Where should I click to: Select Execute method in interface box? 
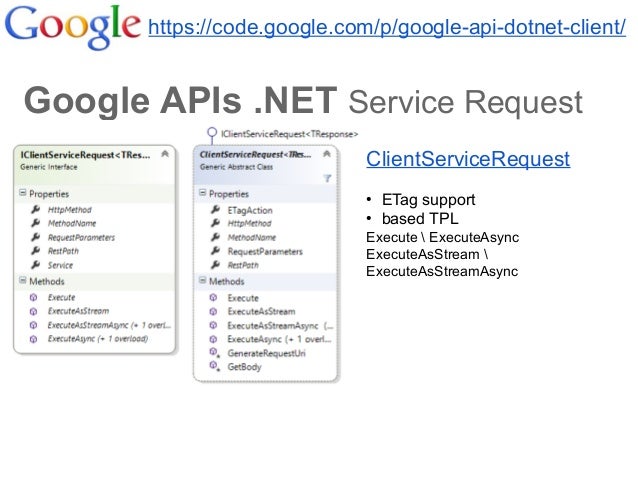61,297
